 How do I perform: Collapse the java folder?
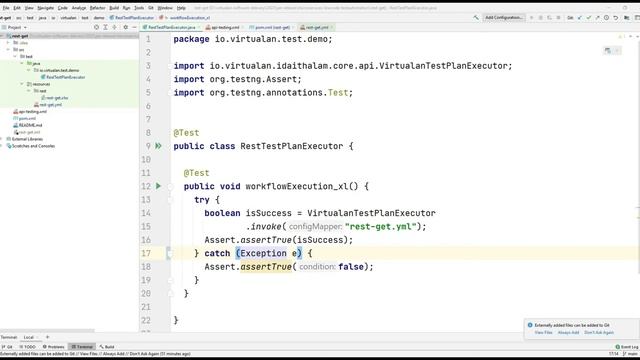[x=22, y=63]
